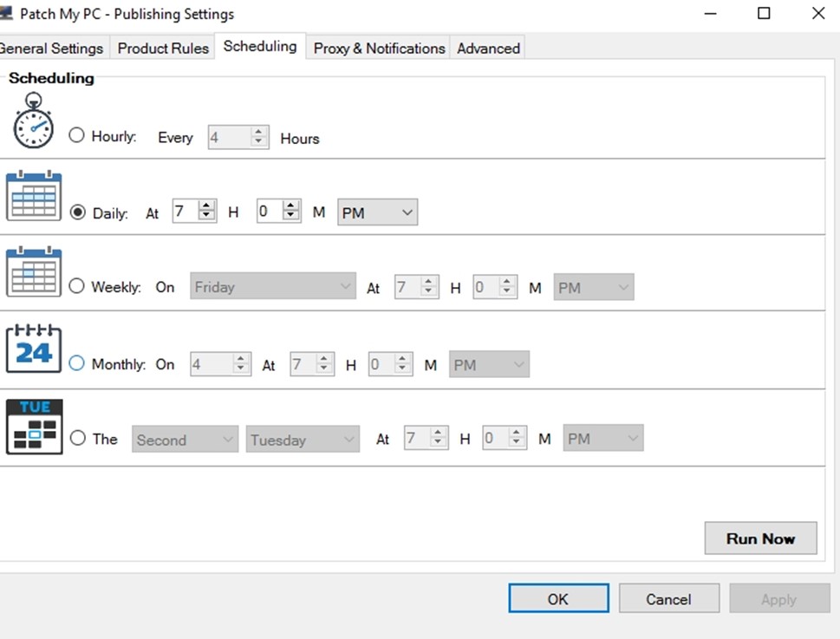The image size is (840, 639).
Task: Open the Weekly AM/PM dropdown
Action: coord(594,287)
